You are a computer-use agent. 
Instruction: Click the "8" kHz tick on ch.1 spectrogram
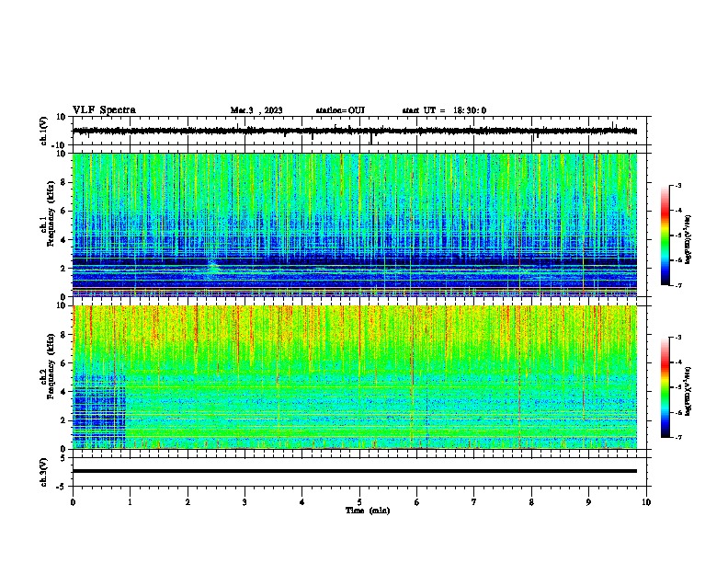pyautogui.click(x=63, y=182)
